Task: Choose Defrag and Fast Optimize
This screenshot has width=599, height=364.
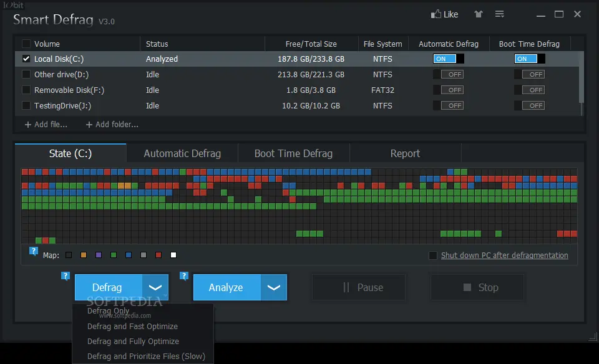Action: [132, 326]
